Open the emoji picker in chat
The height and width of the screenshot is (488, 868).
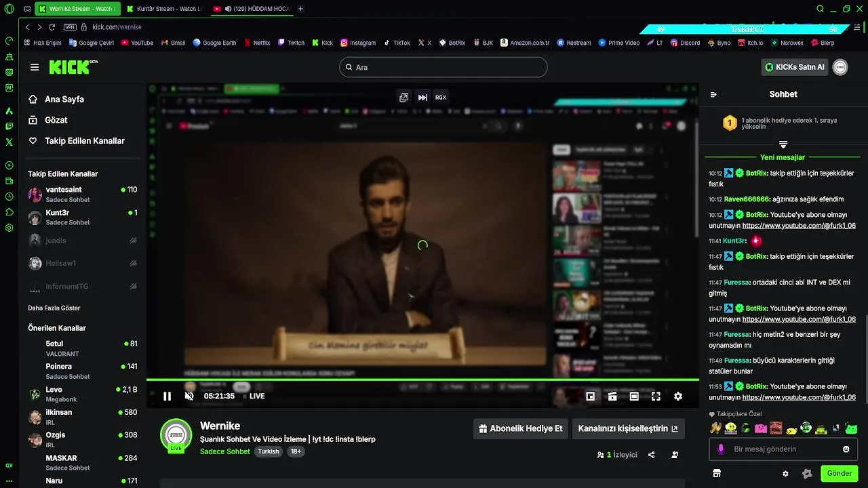(846, 449)
